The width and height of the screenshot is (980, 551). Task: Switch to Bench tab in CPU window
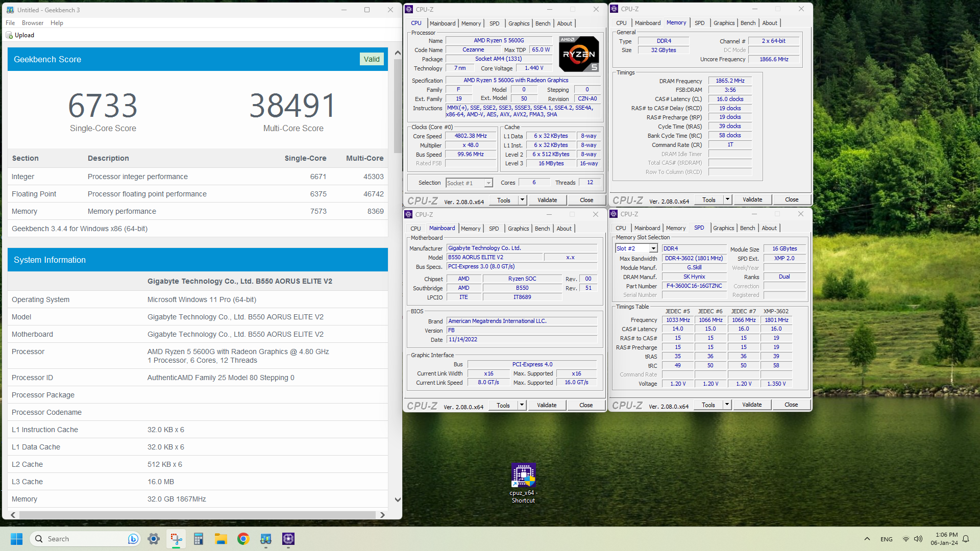pos(543,23)
